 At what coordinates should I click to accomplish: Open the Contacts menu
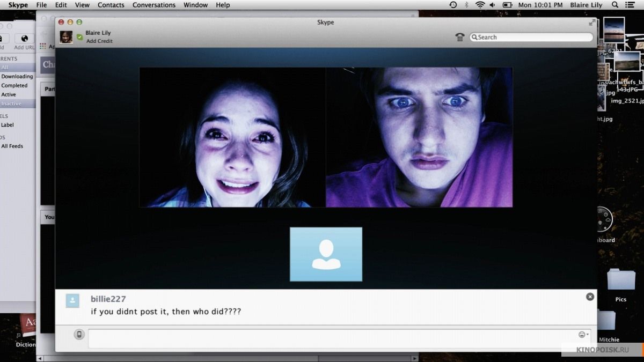pyautogui.click(x=111, y=5)
